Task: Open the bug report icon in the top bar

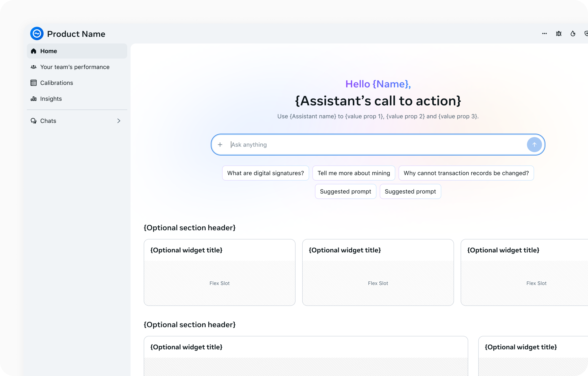Action: tap(559, 33)
